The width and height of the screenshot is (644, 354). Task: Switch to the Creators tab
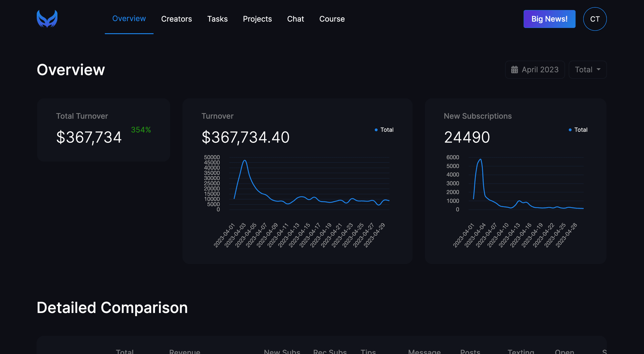[176, 19]
